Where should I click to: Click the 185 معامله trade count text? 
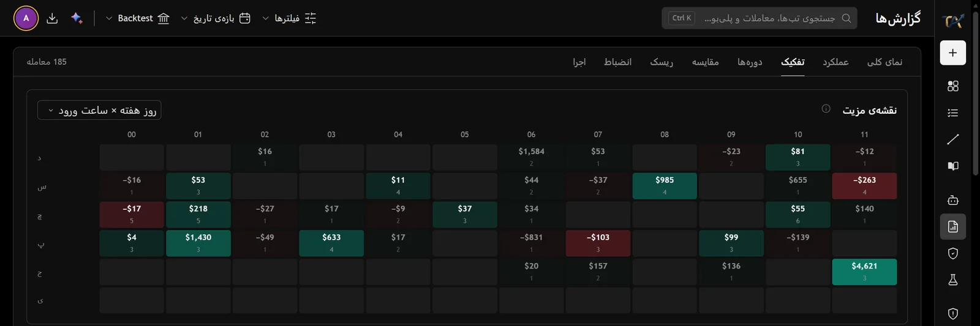[47, 62]
